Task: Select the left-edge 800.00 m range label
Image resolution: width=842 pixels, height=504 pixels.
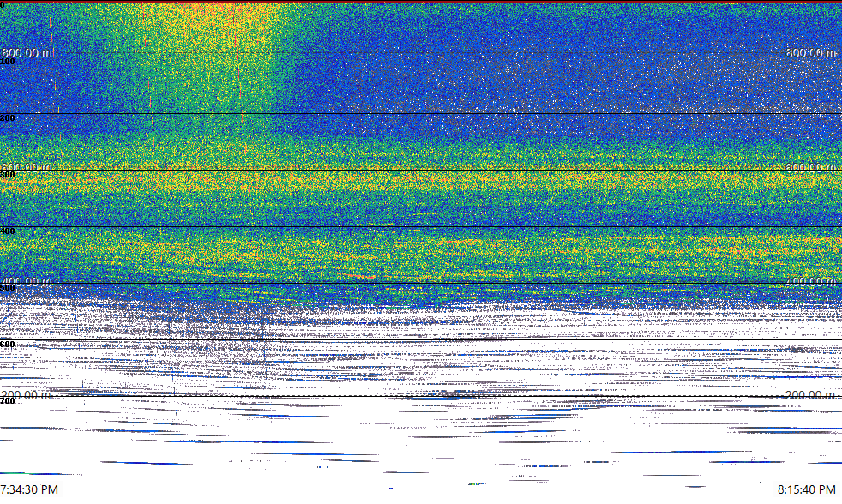Action: [27, 52]
